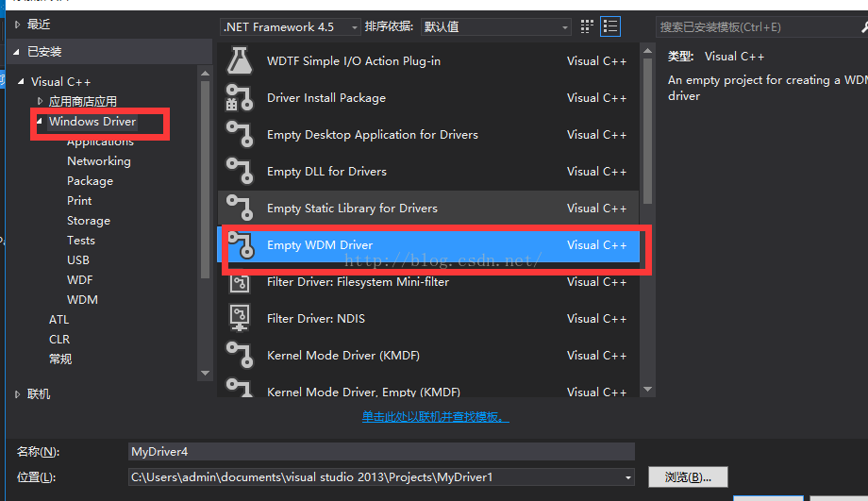868x501 pixels.
Task: Click the Kernel Mode Driver, Empty (KMDF) icon
Action: pyautogui.click(x=240, y=388)
